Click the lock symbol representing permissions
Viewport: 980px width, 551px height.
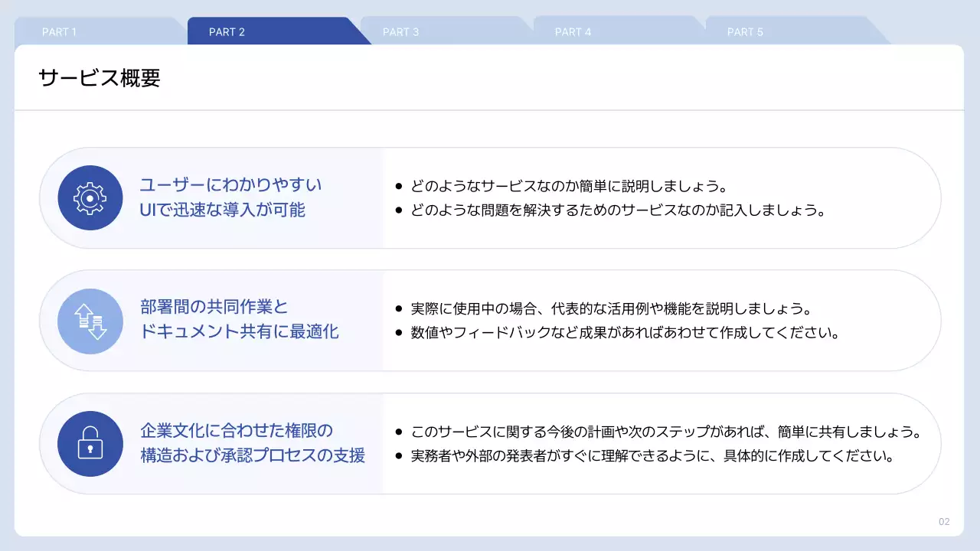(90, 443)
